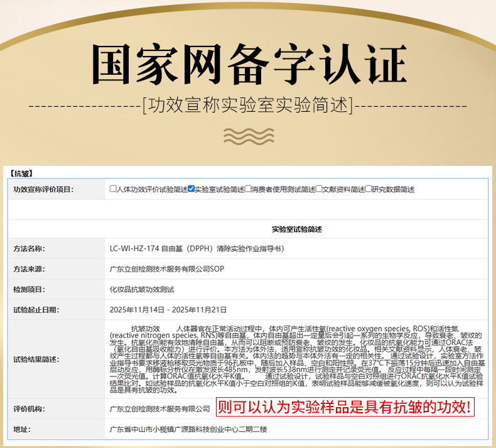Screen dimensions: 496x448
Task: Click the 实验室试验简述 table heading
Action: click(x=297, y=229)
